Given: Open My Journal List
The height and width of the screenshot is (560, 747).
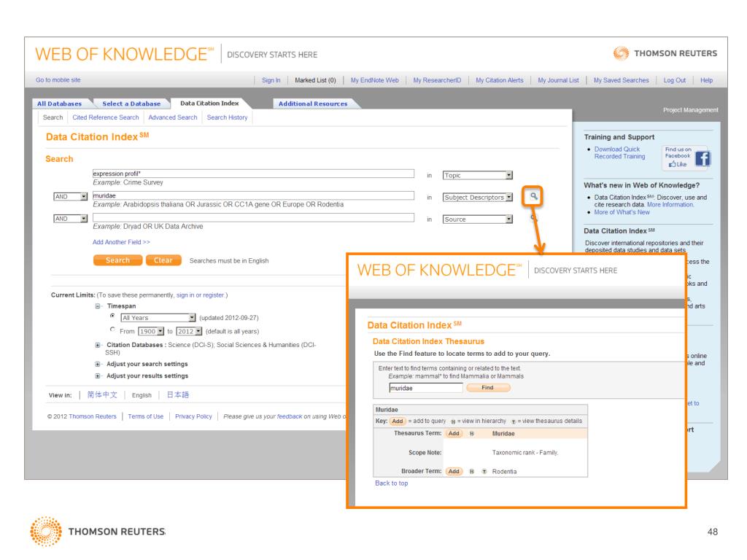Looking at the screenshot, I should click(x=558, y=80).
